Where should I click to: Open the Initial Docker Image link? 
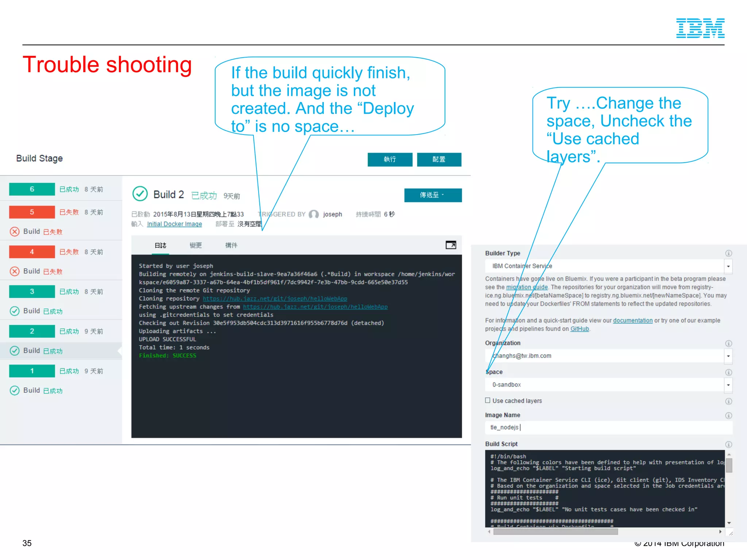click(174, 224)
